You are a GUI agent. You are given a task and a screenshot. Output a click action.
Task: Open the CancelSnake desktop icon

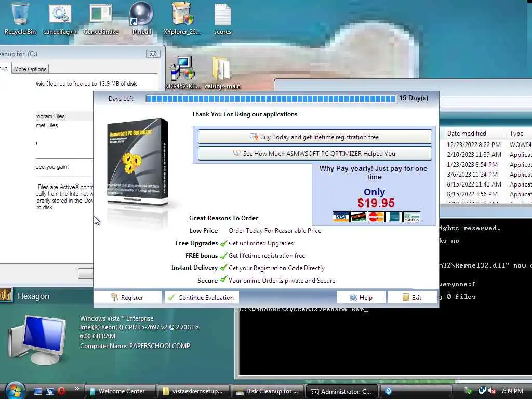pos(101,19)
